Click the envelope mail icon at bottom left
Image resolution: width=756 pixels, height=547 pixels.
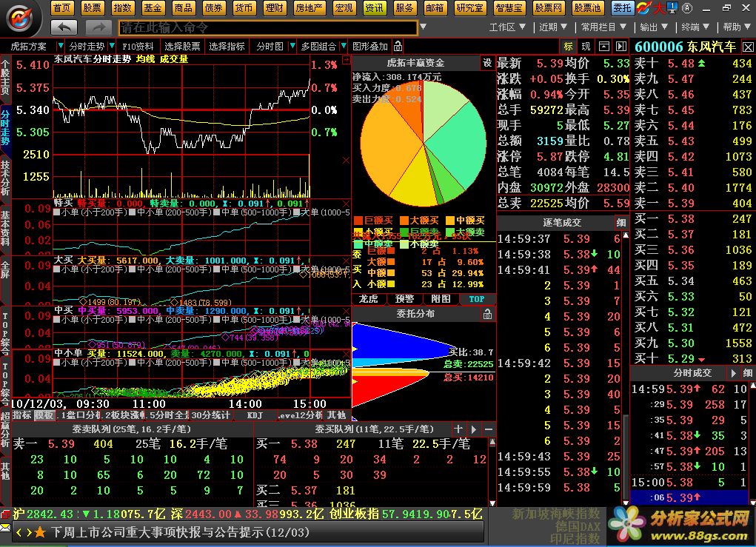(5, 528)
